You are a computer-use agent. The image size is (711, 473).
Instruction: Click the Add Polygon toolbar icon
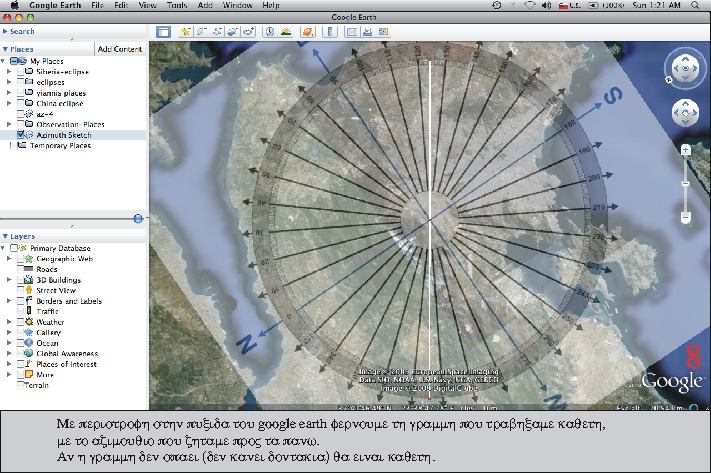(x=201, y=32)
